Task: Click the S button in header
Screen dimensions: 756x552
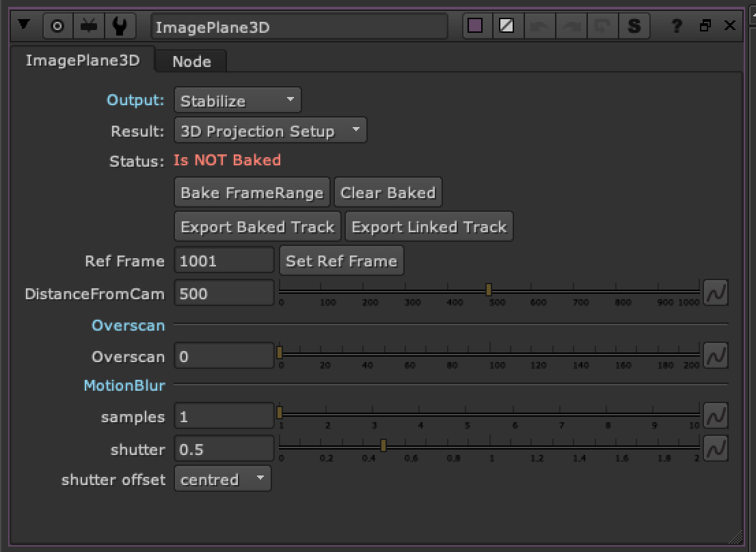Action: (634, 27)
